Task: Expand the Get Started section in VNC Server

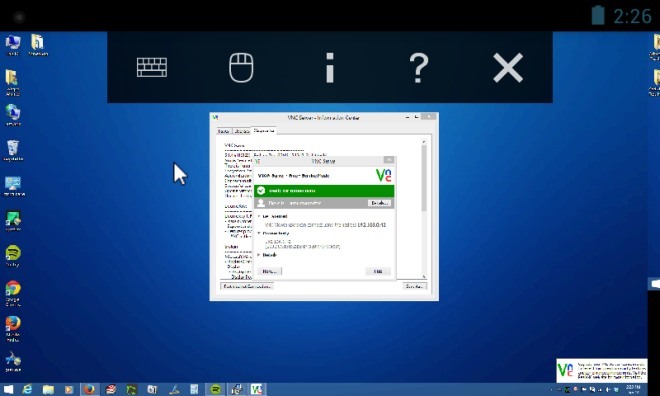Action: [x=273, y=216]
